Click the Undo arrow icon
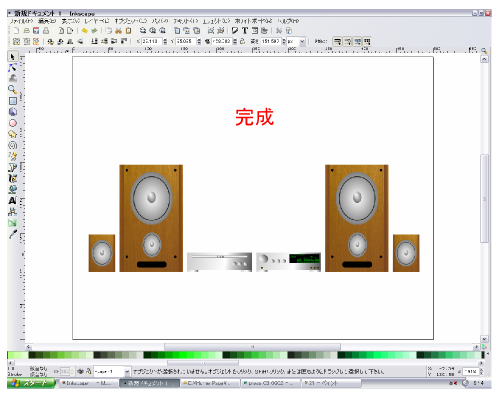 point(85,31)
